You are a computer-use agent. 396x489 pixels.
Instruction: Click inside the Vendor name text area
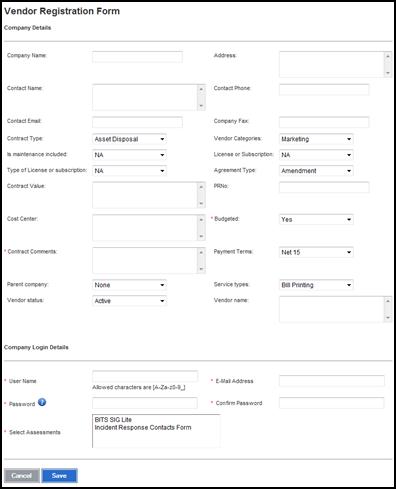(332, 309)
